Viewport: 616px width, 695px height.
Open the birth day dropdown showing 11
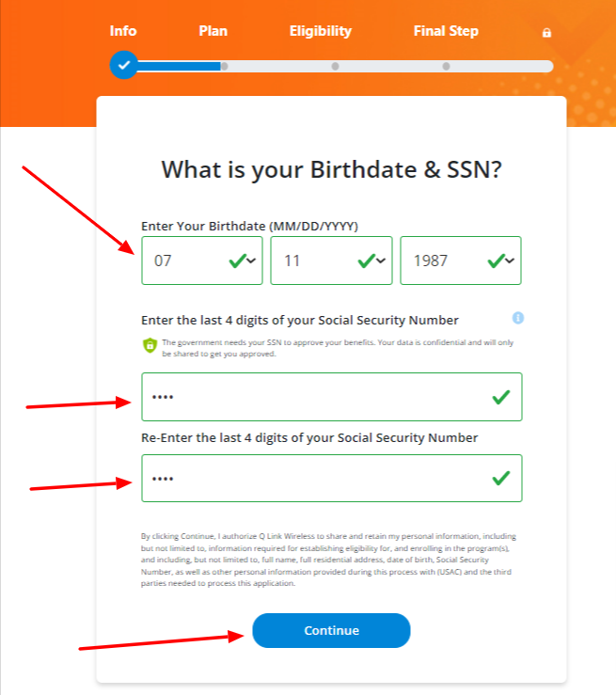(331, 261)
